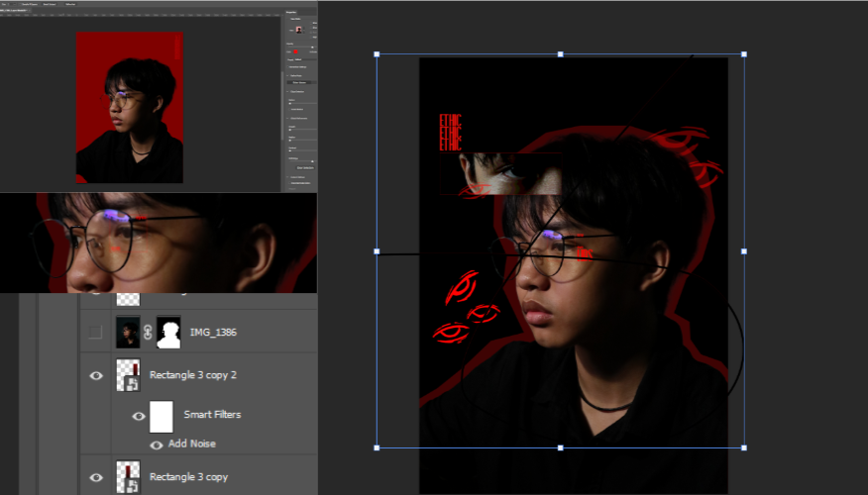Click the mask link icon on IMG_1386
This screenshot has width=868, height=495.
[x=149, y=333]
